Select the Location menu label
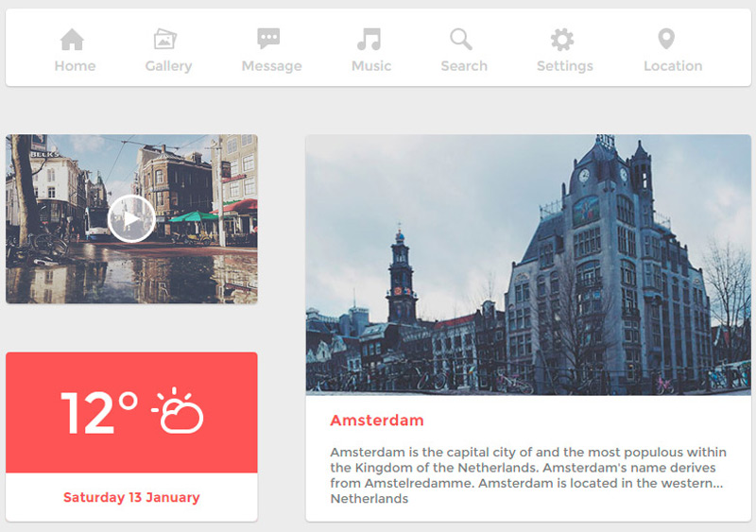 (673, 65)
